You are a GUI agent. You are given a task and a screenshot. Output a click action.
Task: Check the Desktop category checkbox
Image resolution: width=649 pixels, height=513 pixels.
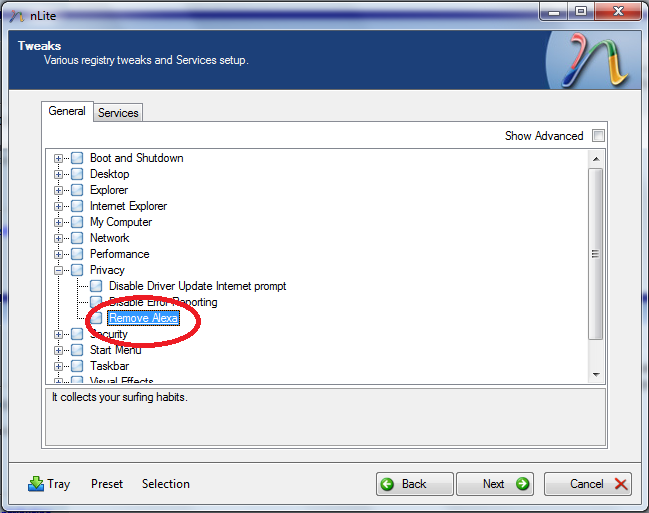(77, 174)
